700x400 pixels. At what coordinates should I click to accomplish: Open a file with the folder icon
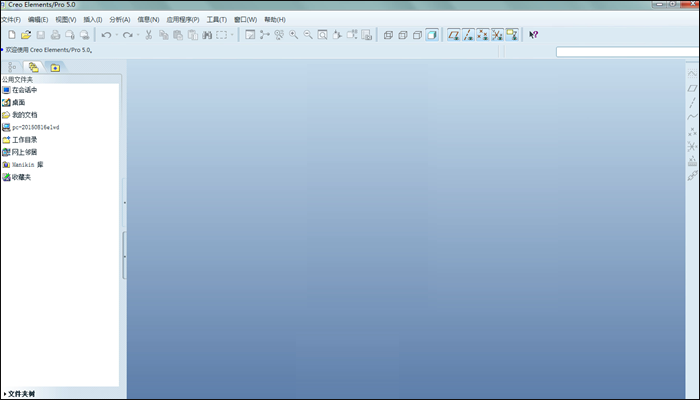coord(26,35)
